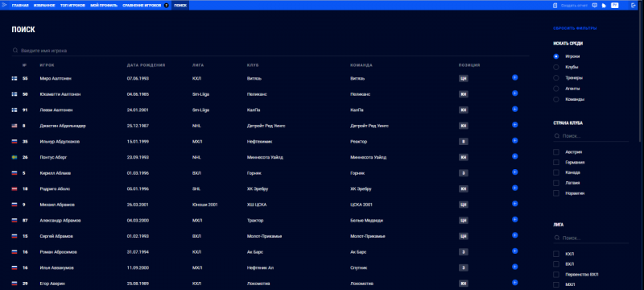Sort by the 'Дата рождения' column header

(x=147, y=65)
